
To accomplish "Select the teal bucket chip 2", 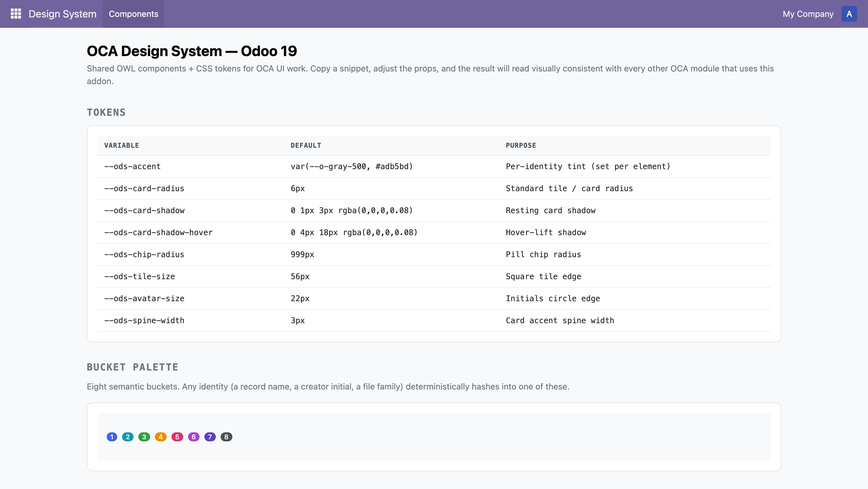I will [x=128, y=437].
